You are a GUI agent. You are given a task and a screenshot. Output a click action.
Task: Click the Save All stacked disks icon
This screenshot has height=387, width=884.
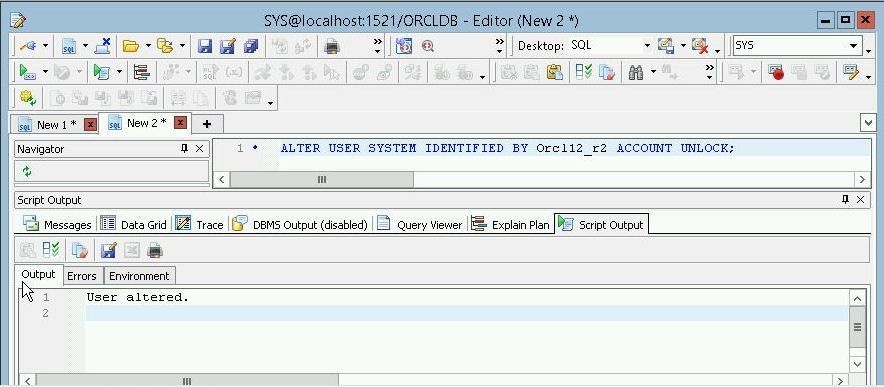click(251, 46)
